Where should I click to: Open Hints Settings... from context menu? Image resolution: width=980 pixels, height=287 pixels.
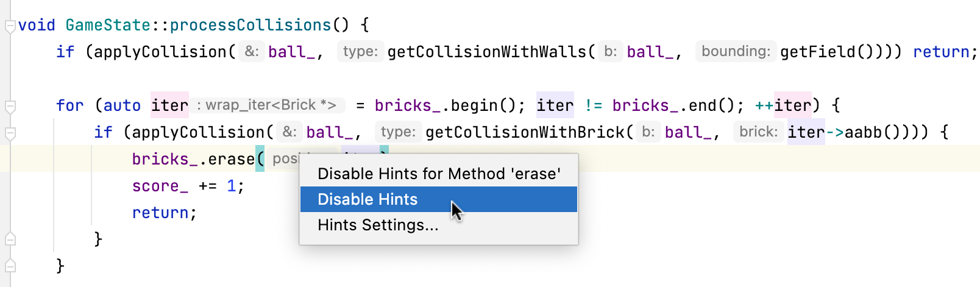378,225
